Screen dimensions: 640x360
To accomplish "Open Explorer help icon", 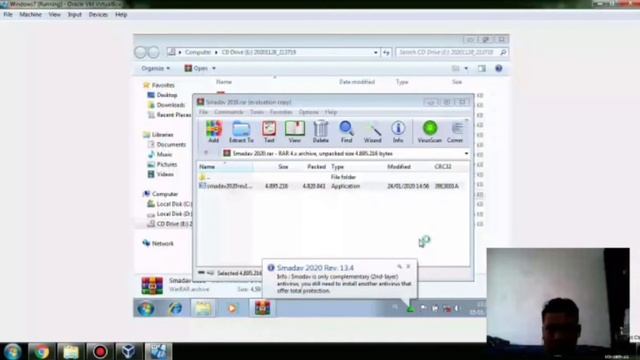I will [x=499, y=69].
